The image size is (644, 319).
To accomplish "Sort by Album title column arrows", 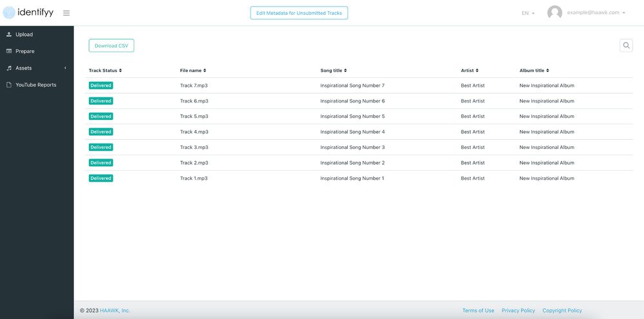I will pos(547,71).
